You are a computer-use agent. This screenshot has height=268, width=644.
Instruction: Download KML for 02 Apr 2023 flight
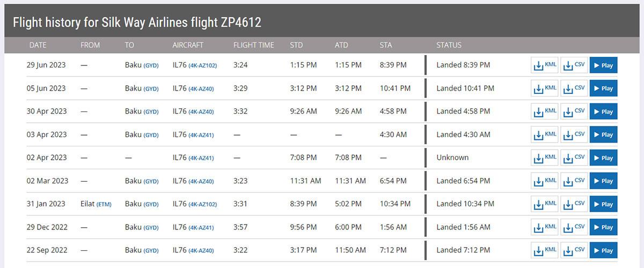[x=545, y=158]
